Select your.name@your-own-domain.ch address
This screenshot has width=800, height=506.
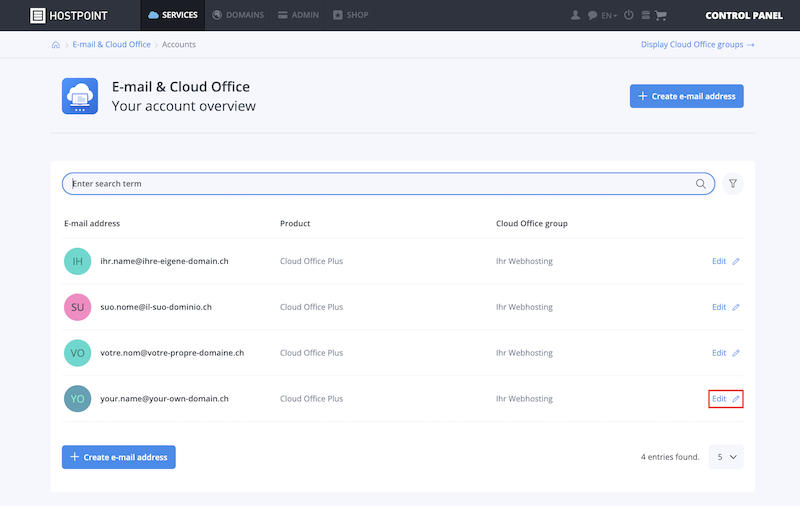(x=164, y=399)
